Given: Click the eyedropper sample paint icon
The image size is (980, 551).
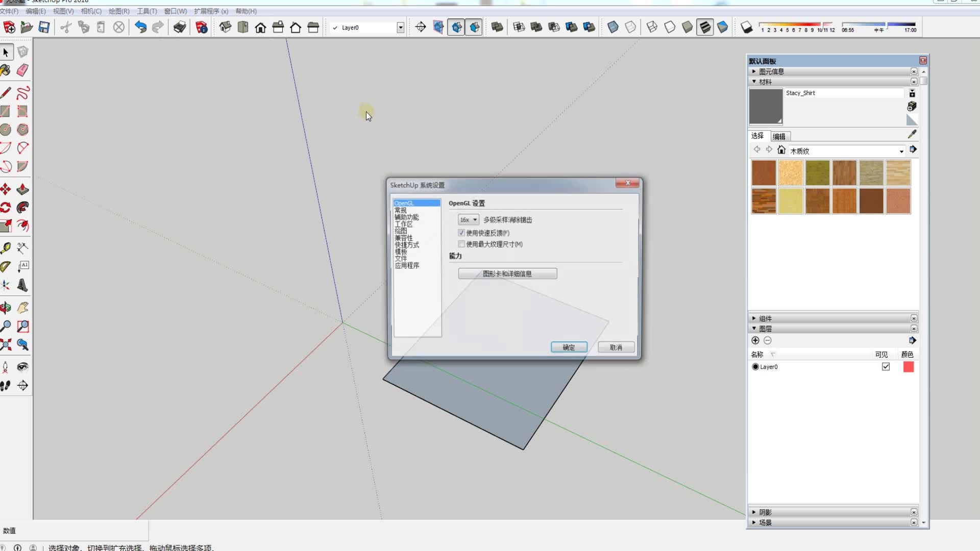Looking at the screenshot, I should click(912, 134).
